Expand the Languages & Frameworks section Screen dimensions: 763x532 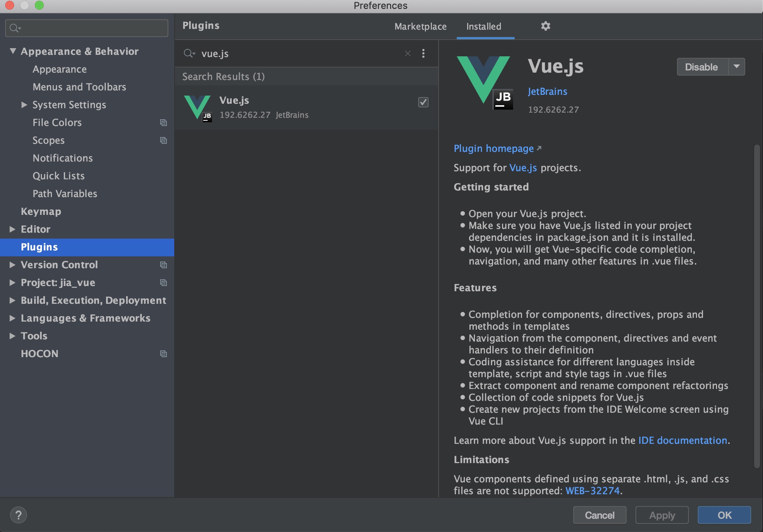coord(12,317)
